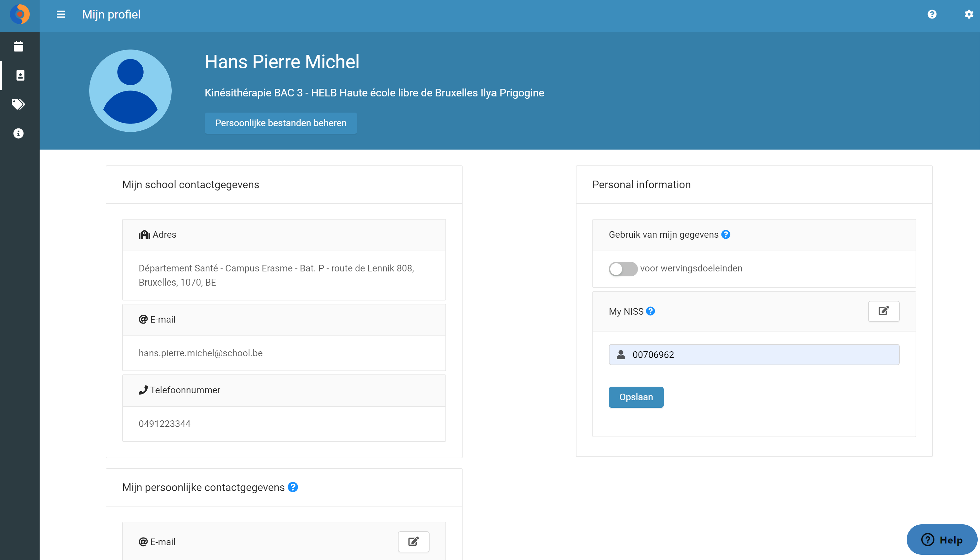Image resolution: width=980 pixels, height=560 pixels.
Task: Click the Opslaan button
Action: [636, 397]
